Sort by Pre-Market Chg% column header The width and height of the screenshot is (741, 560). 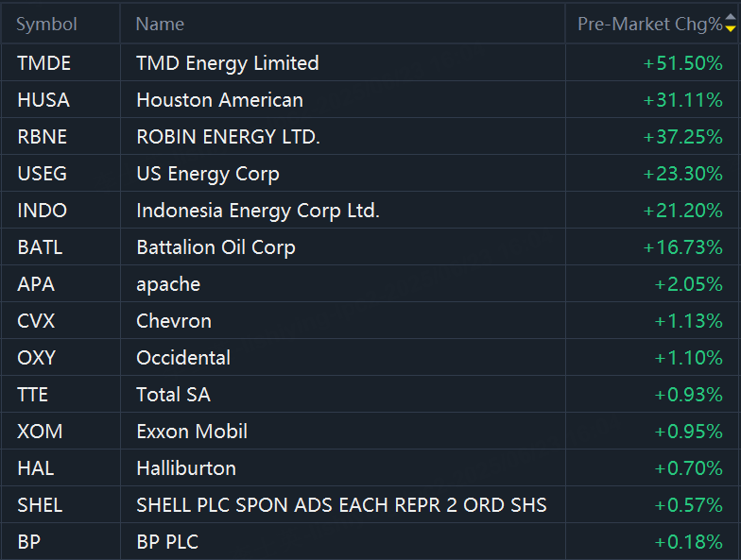649,25
